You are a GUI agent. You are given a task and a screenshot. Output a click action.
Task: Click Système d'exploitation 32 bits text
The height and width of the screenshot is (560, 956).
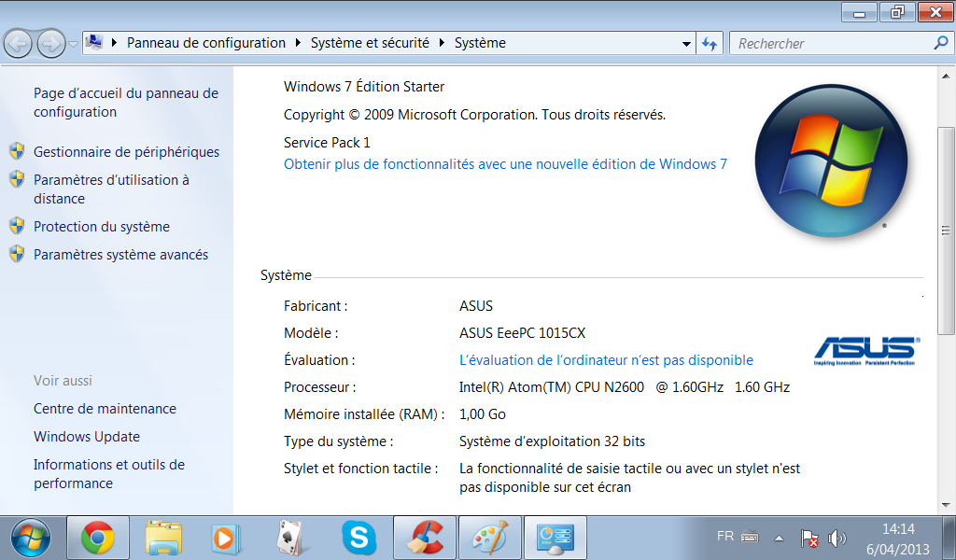(x=552, y=441)
